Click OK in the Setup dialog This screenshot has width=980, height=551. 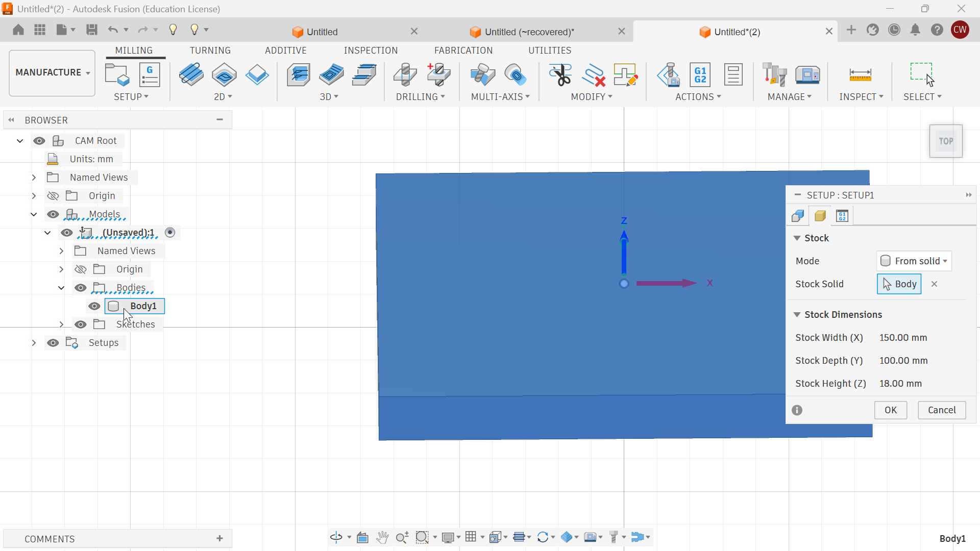891,410
